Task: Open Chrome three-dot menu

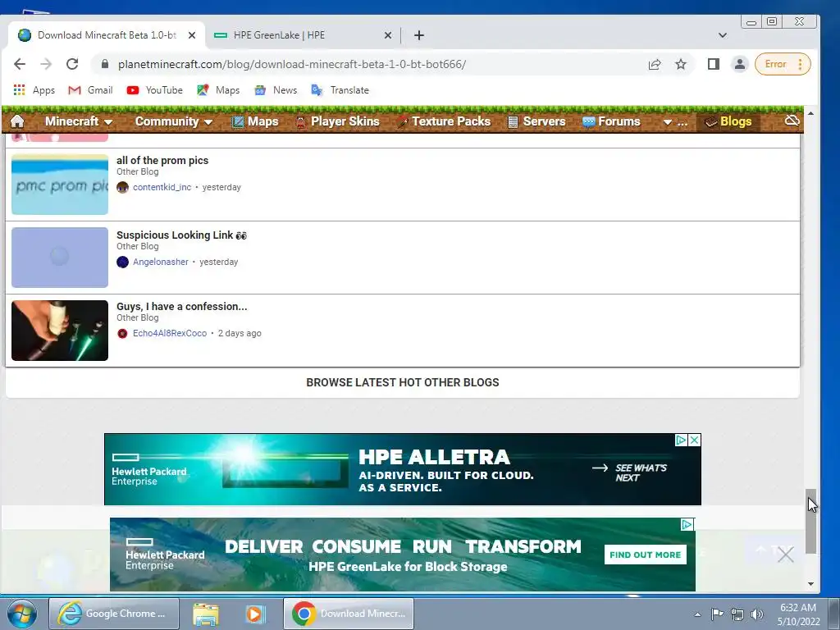Action: pyautogui.click(x=801, y=64)
